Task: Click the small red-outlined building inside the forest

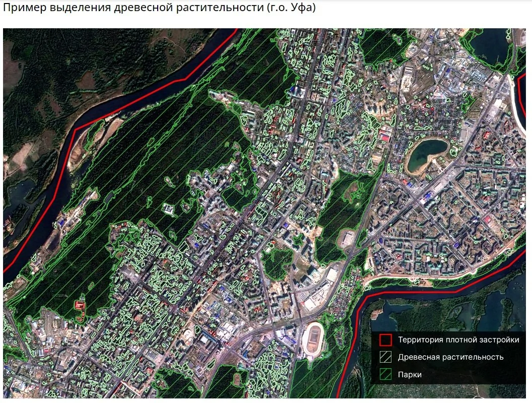Action: click(79, 305)
